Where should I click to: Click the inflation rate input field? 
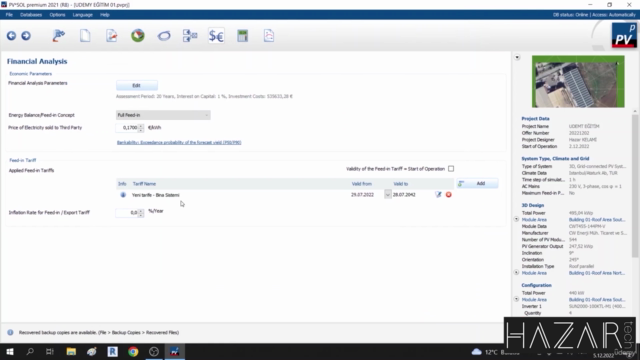(x=127, y=213)
